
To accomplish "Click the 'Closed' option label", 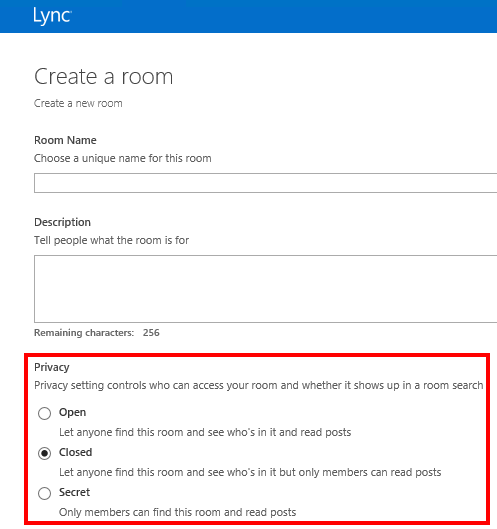I will 76,452.
